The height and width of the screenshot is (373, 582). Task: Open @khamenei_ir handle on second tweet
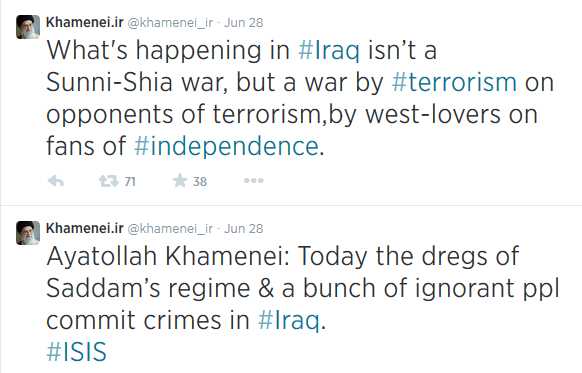point(170,229)
